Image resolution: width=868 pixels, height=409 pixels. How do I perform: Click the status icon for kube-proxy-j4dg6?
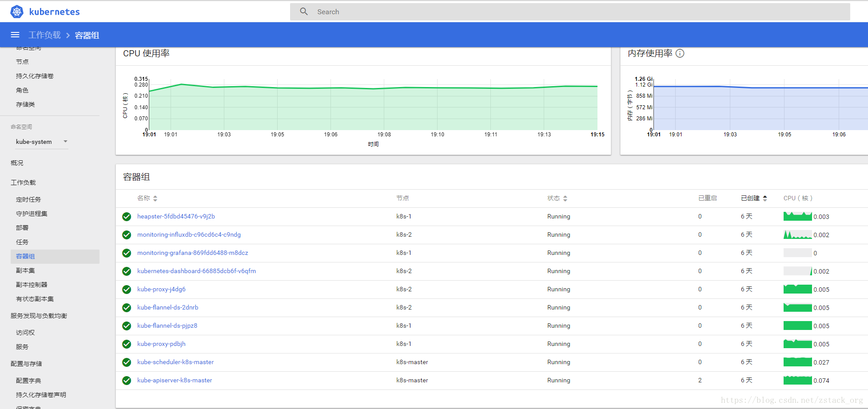(x=127, y=290)
